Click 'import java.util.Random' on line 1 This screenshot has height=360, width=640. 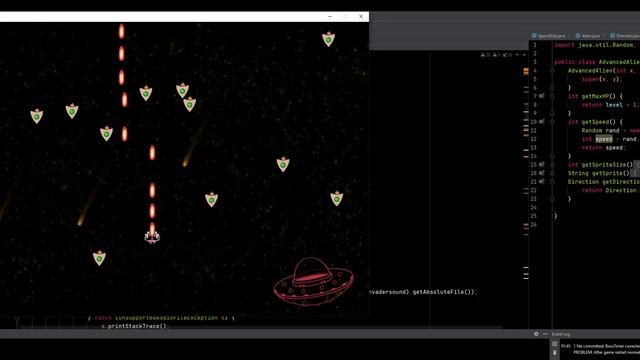[594, 45]
